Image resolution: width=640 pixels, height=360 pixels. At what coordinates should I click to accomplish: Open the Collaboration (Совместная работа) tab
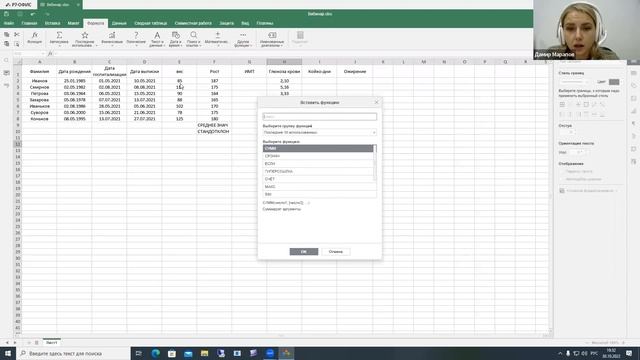coord(193,23)
